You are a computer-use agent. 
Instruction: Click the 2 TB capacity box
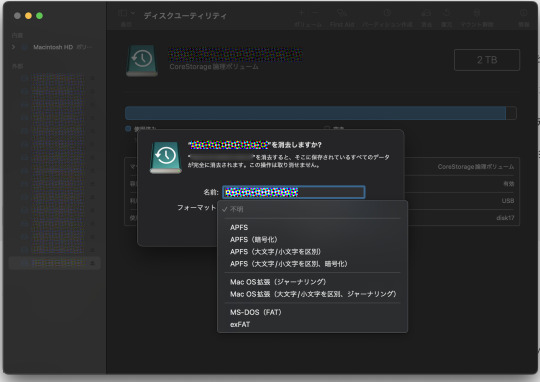[487, 60]
